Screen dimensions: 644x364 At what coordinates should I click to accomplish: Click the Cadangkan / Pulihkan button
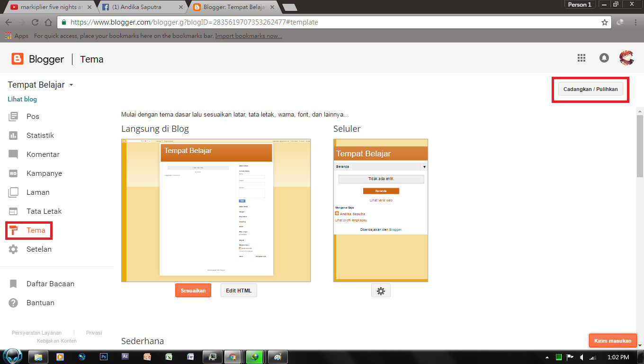pos(590,89)
